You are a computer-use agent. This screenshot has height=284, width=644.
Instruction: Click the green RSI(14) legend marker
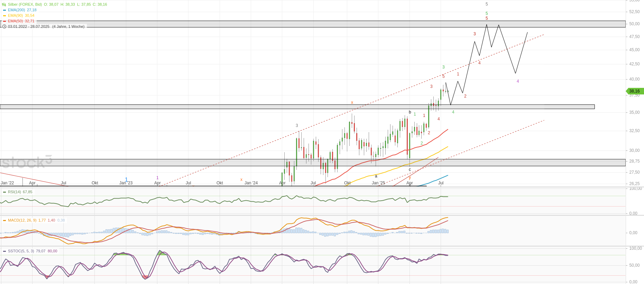[x=4, y=192]
